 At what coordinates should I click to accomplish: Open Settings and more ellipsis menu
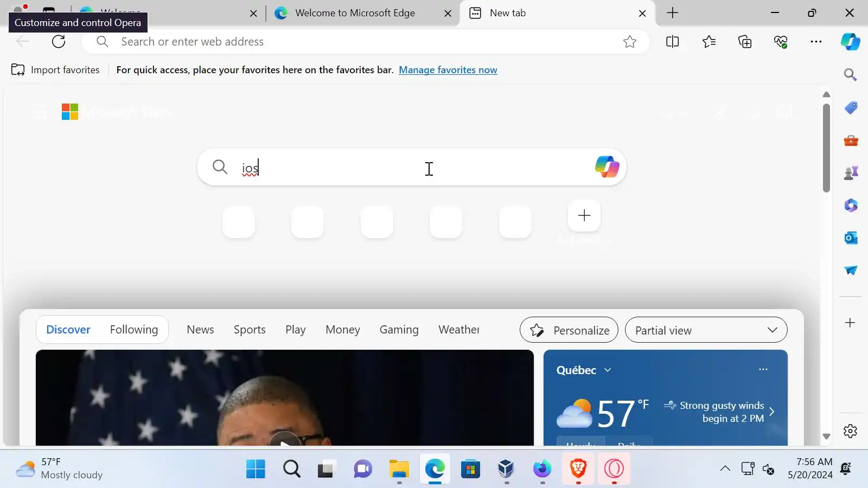816,42
